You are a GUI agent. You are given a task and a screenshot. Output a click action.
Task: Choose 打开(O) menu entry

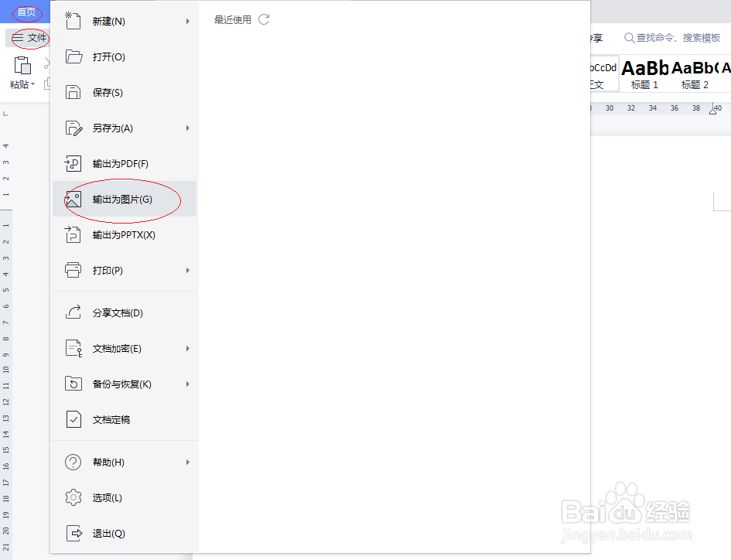click(125, 57)
